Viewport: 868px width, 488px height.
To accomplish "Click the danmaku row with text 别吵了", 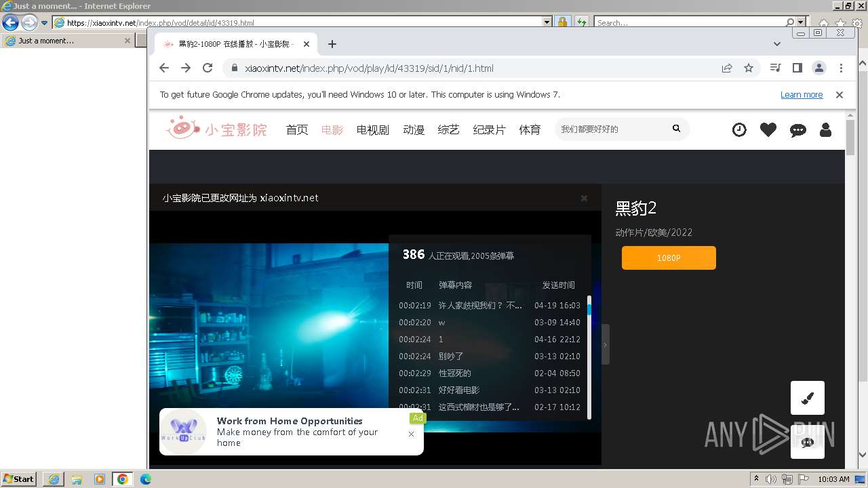I will pos(490,356).
